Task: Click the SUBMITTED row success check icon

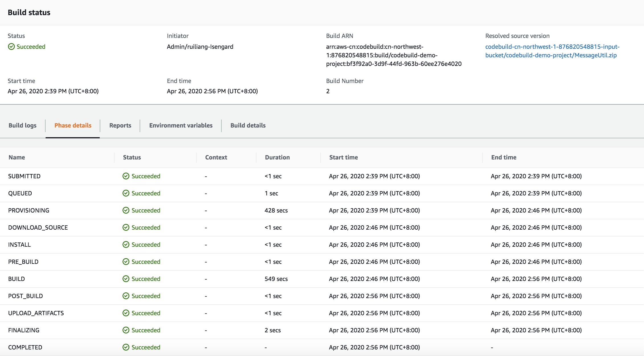Action: (x=126, y=176)
